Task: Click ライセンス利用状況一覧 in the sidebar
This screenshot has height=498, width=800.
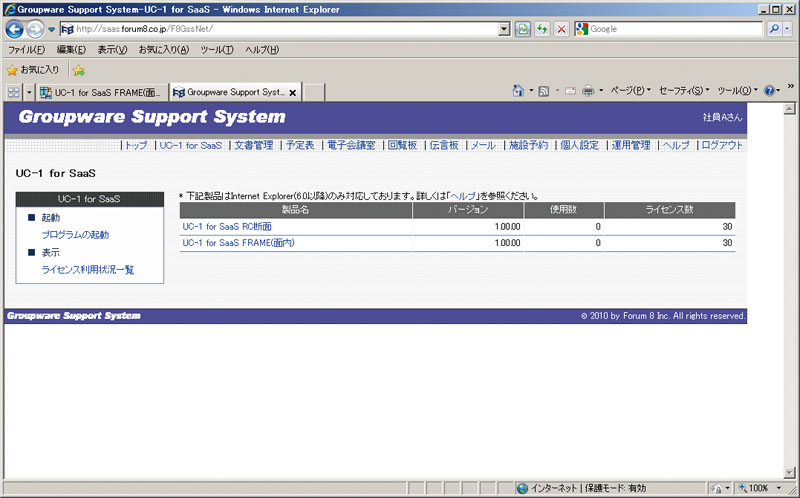Action: [88, 270]
